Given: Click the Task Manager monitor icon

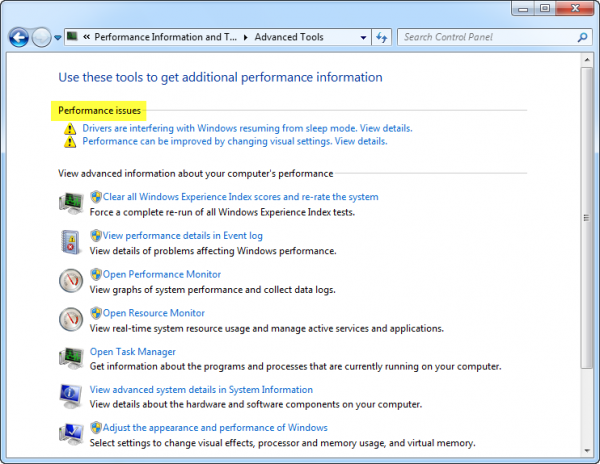Looking at the screenshot, I should (71, 358).
